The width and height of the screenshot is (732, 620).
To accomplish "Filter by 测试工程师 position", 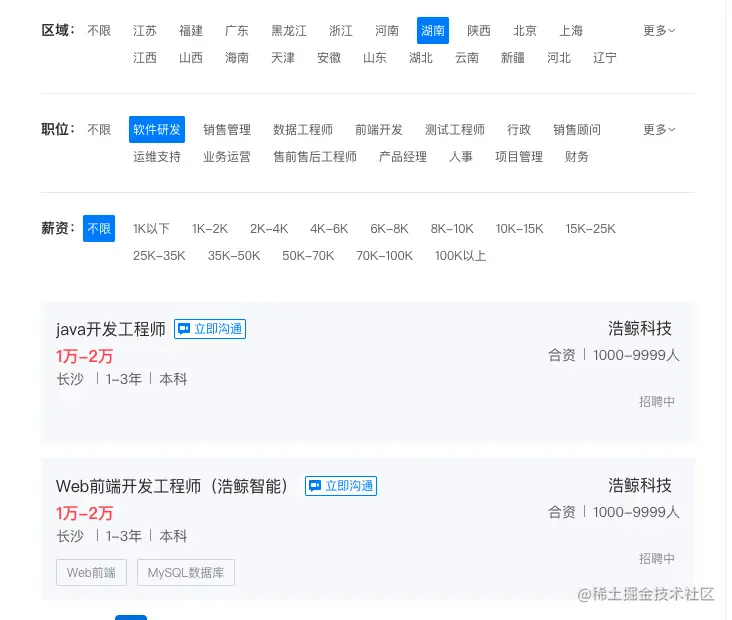I will 455,129.
